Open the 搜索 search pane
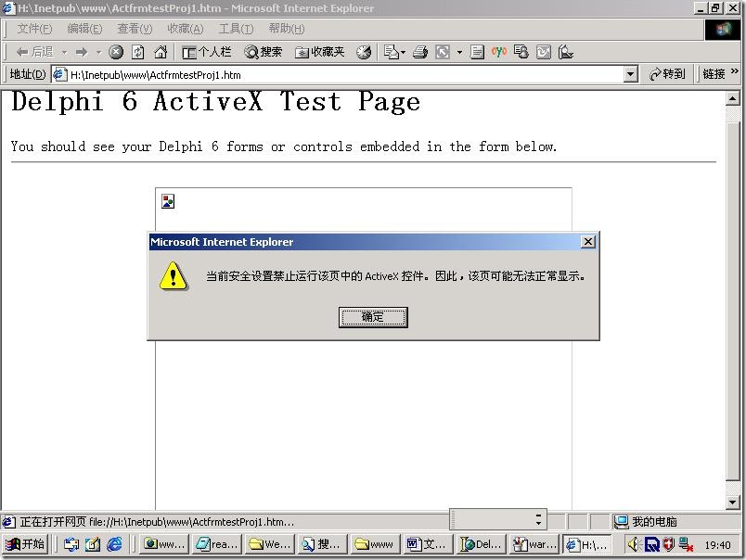Image resolution: width=746 pixels, height=560 pixels. 264,52
